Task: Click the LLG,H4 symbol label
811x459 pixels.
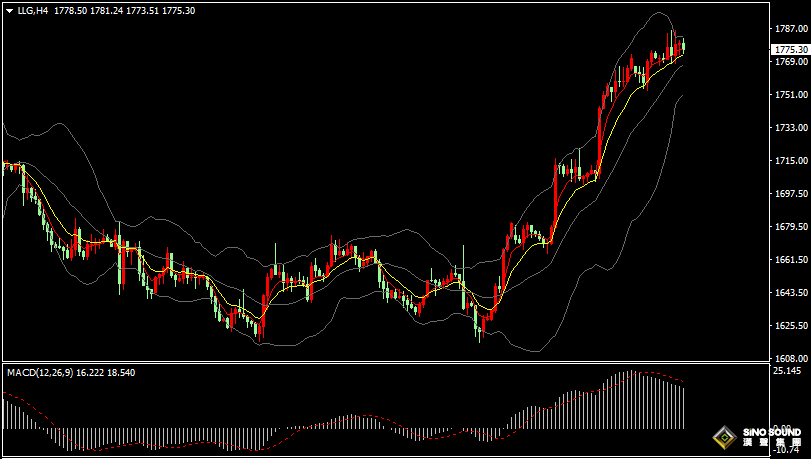Action: pos(32,11)
